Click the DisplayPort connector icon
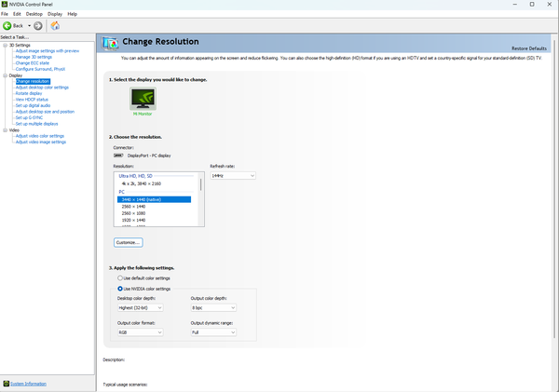This screenshot has height=392, width=559. tap(117, 155)
